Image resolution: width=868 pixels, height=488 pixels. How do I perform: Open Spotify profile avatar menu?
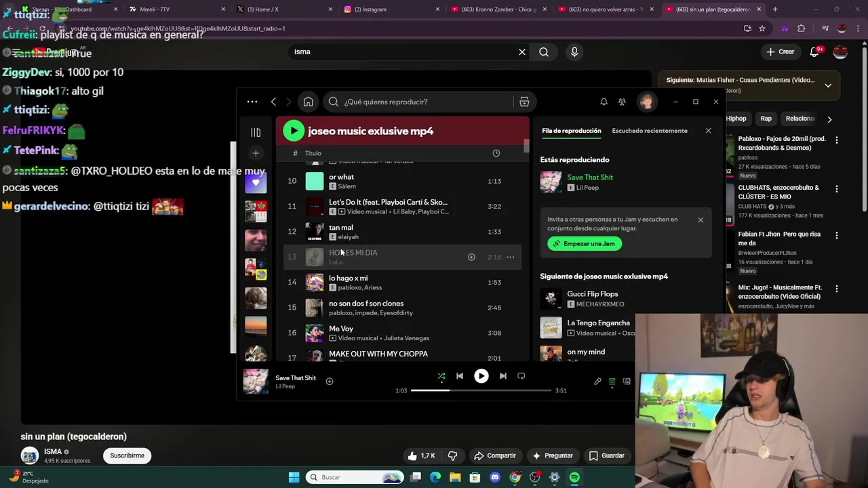click(646, 102)
